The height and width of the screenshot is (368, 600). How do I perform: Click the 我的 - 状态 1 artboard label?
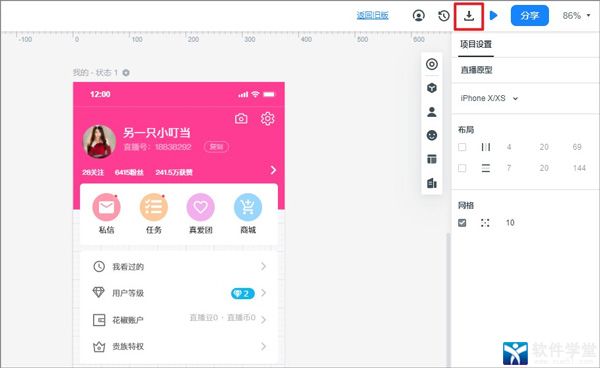tap(96, 73)
